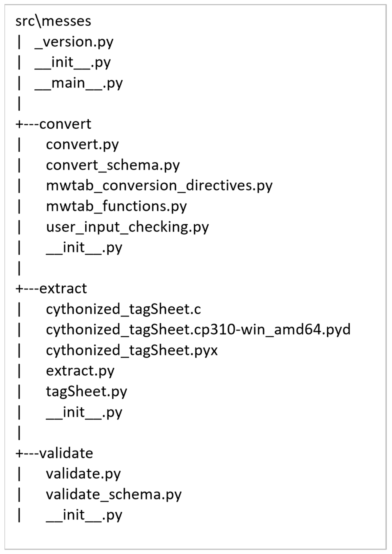Screen dimensions: 392x554
Task: Click the src\messes root folder label
Action: point(53,21)
